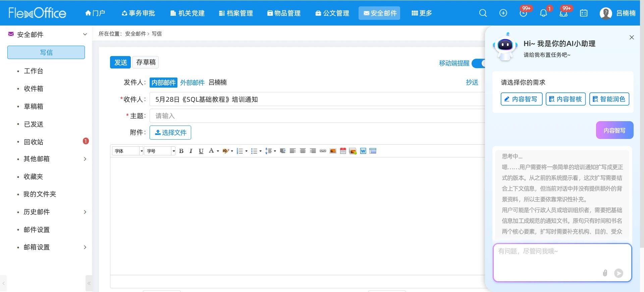Open the 公文管理 top menu

pyautogui.click(x=332, y=13)
